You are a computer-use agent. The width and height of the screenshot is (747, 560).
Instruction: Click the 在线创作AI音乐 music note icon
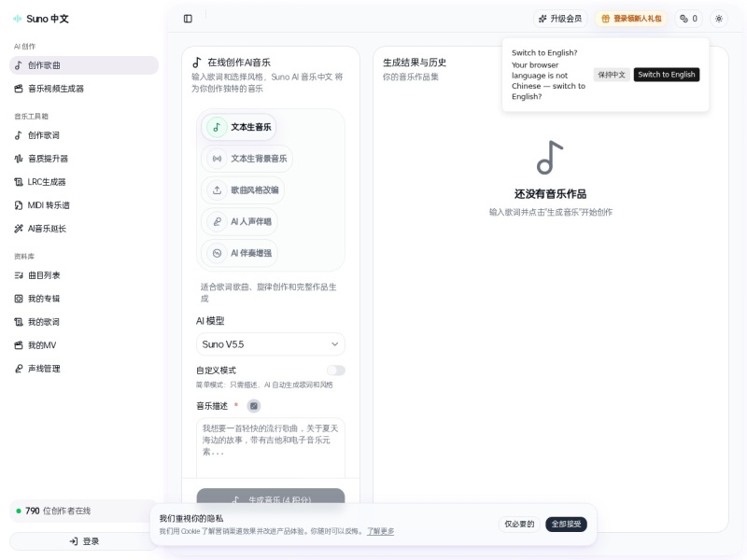197,63
